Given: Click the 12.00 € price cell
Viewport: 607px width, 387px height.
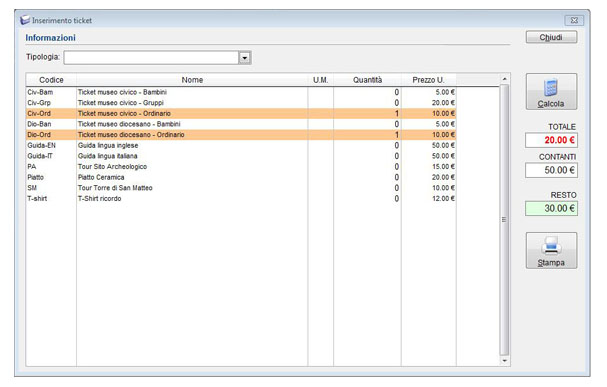Looking at the screenshot, I should point(429,199).
